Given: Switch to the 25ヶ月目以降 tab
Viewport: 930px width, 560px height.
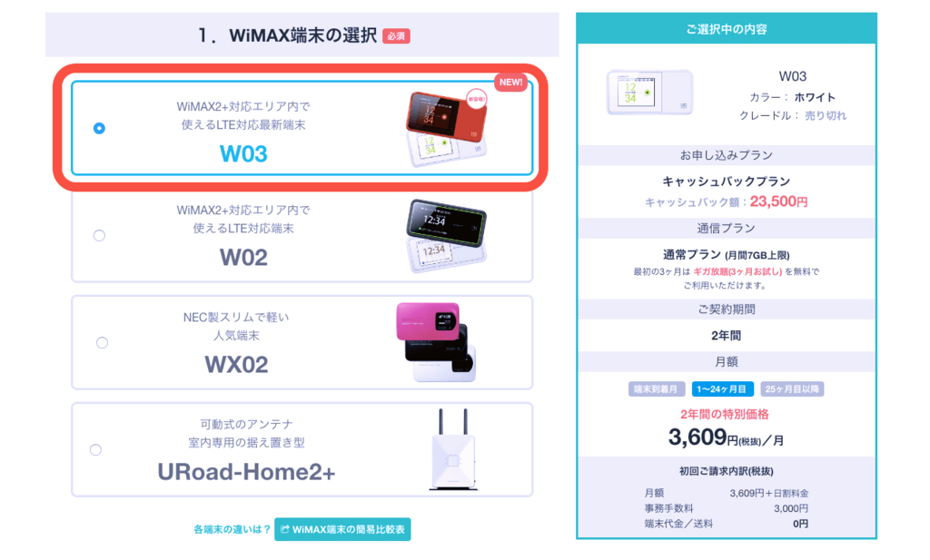Looking at the screenshot, I should (792, 388).
